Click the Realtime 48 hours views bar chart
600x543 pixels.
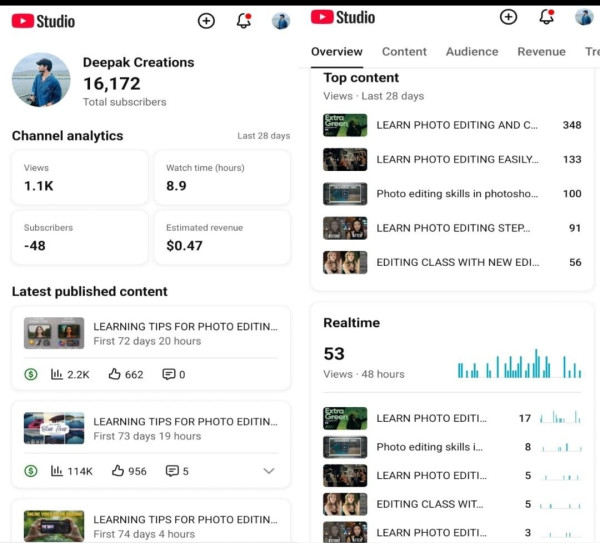[519, 365]
